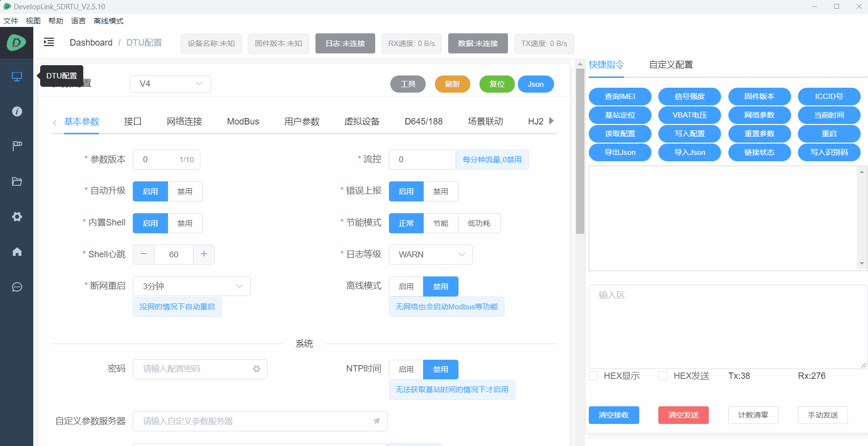Click the home icon in the sidebar
The image size is (868, 446).
pyautogui.click(x=17, y=251)
